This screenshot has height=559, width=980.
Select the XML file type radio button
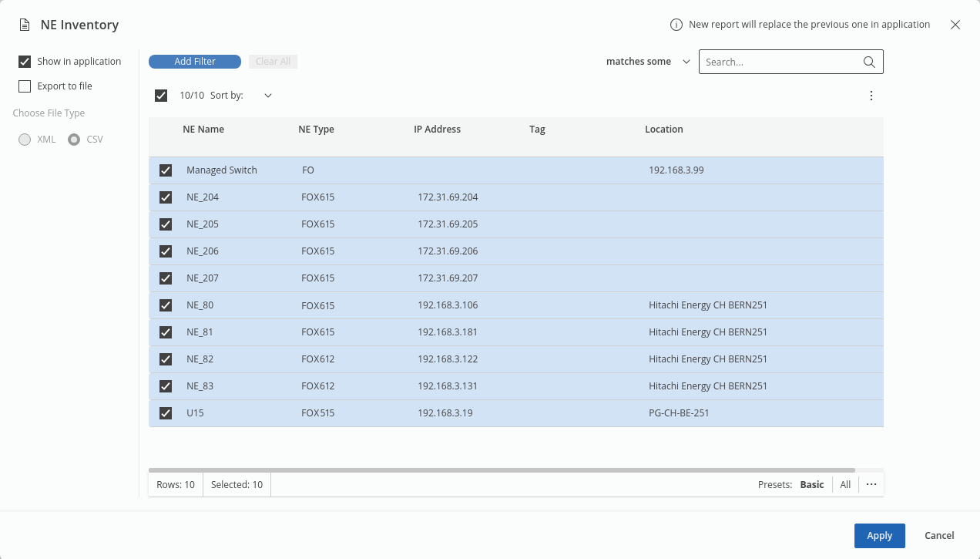tap(25, 140)
